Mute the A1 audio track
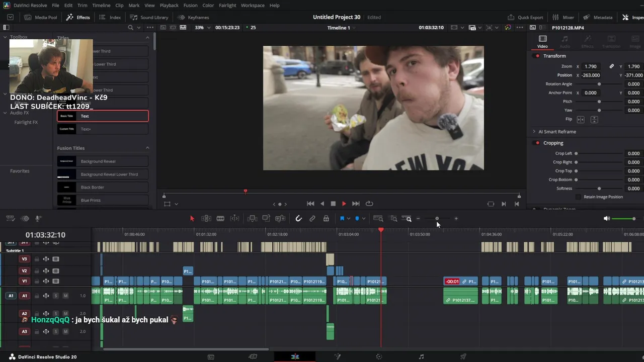644x362 pixels. pyautogui.click(x=65, y=296)
